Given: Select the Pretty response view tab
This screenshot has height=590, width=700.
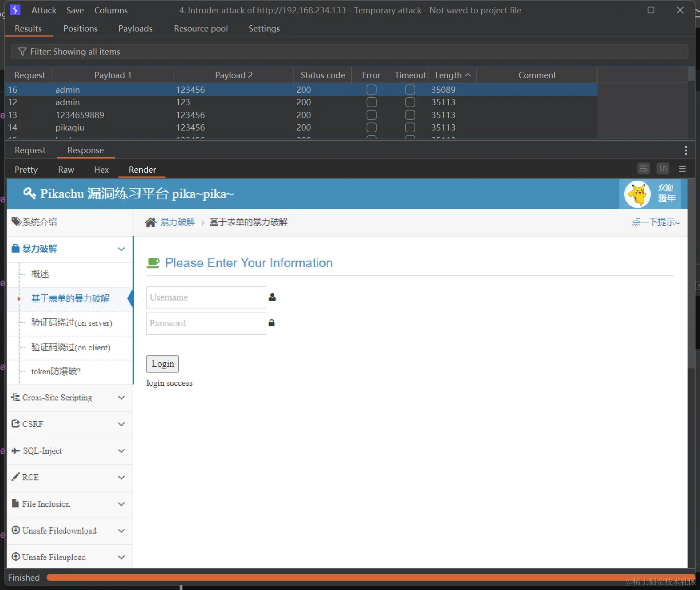Looking at the screenshot, I should point(26,170).
